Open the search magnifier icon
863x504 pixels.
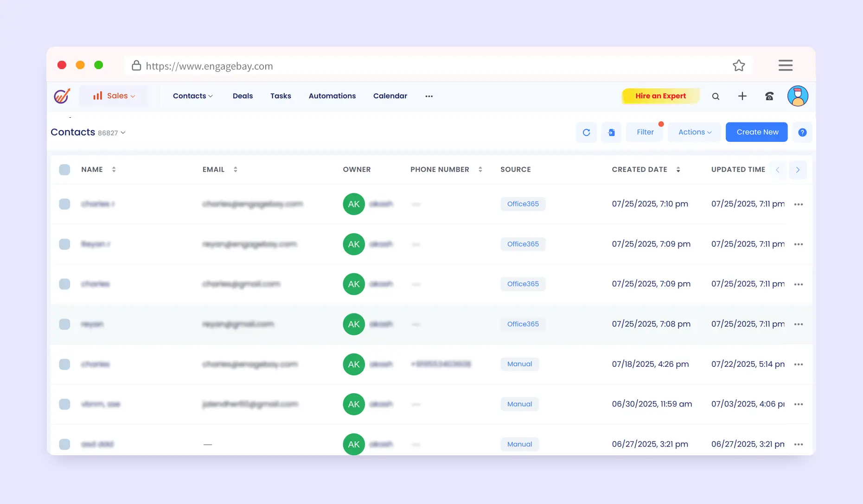coord(716,96)
